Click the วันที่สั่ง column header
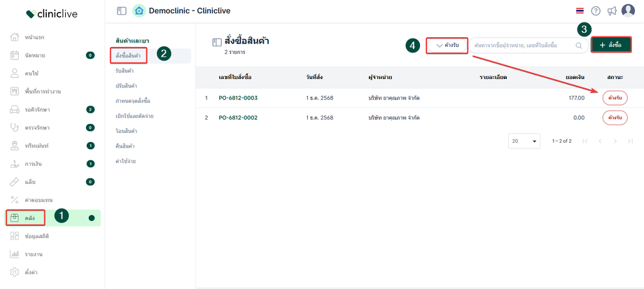 click(316, 77)
